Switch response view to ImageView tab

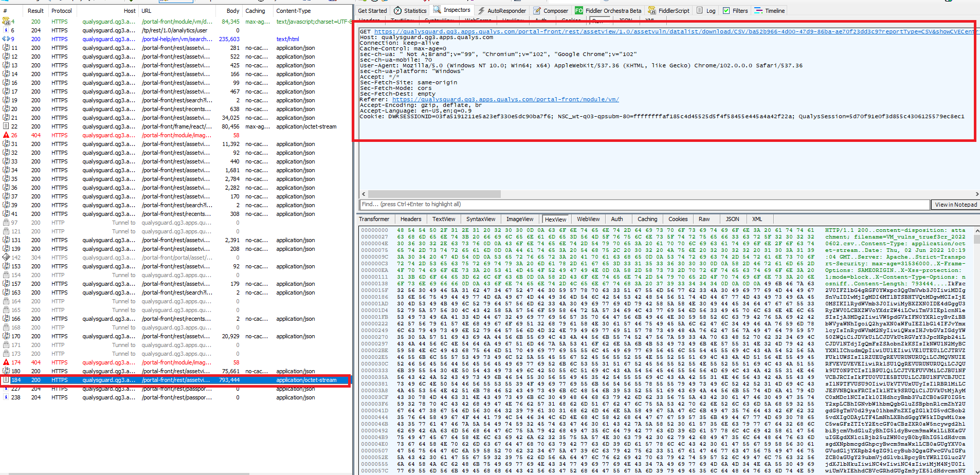coord(520,219)
